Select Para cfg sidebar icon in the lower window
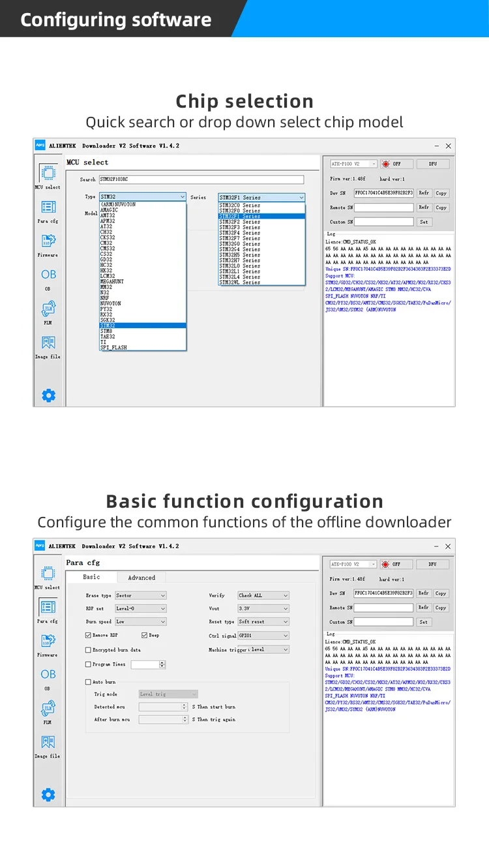Screen dimensions: 489x868 (48, 608)
